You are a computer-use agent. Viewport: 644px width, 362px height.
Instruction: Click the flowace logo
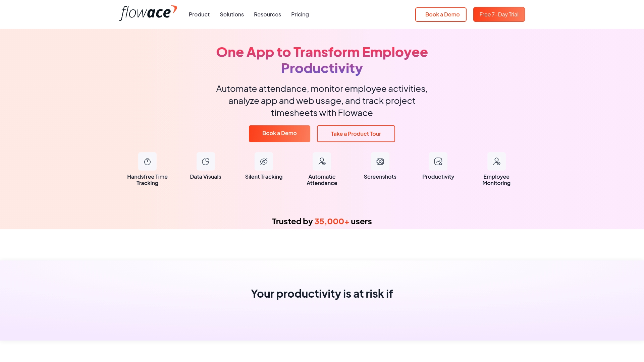[148, 13]
